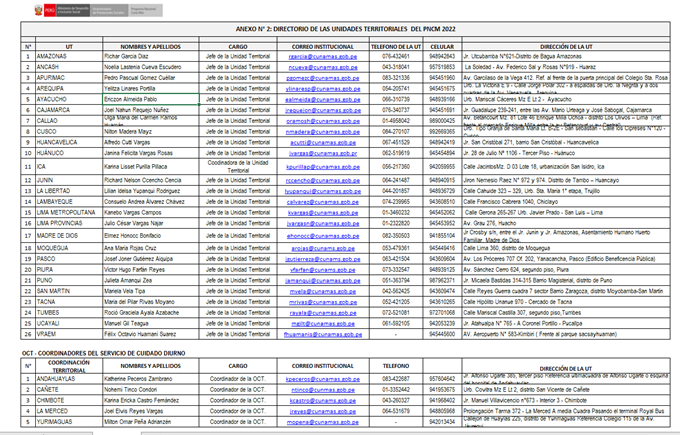
Task: Click the 'Coodinadora de la Unidad Territorial' cell
Action: 238,167
